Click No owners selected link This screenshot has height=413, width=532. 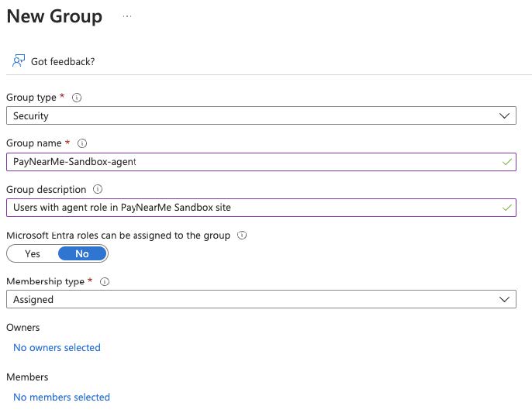click(x=57, y=348)
